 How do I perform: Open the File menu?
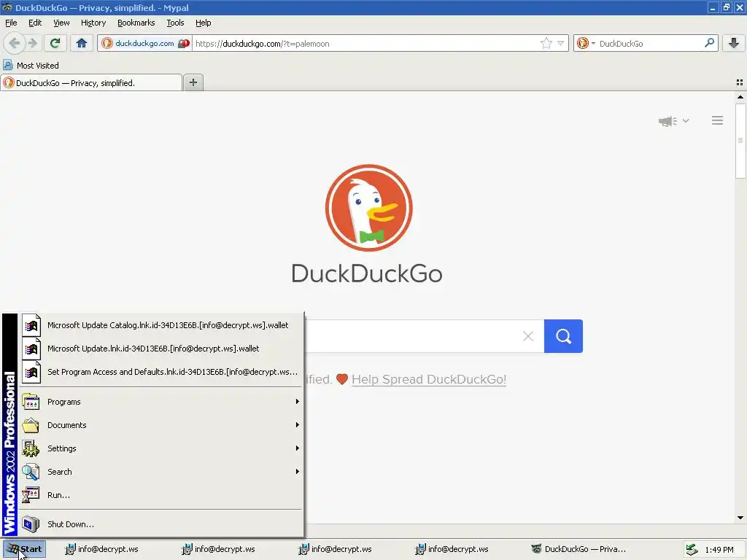click(11, 23)
